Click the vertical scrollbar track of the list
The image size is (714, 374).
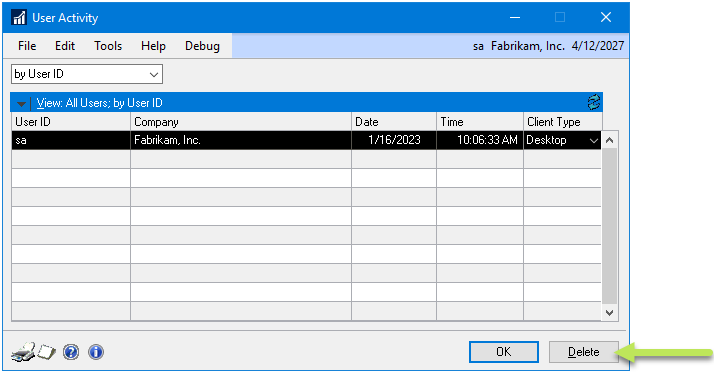coord(610,226)
